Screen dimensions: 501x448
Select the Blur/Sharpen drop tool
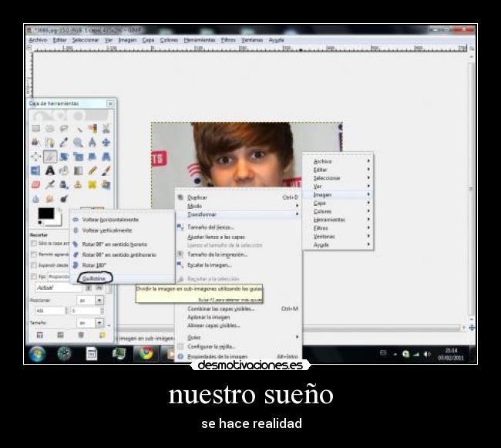click(35, 199)
